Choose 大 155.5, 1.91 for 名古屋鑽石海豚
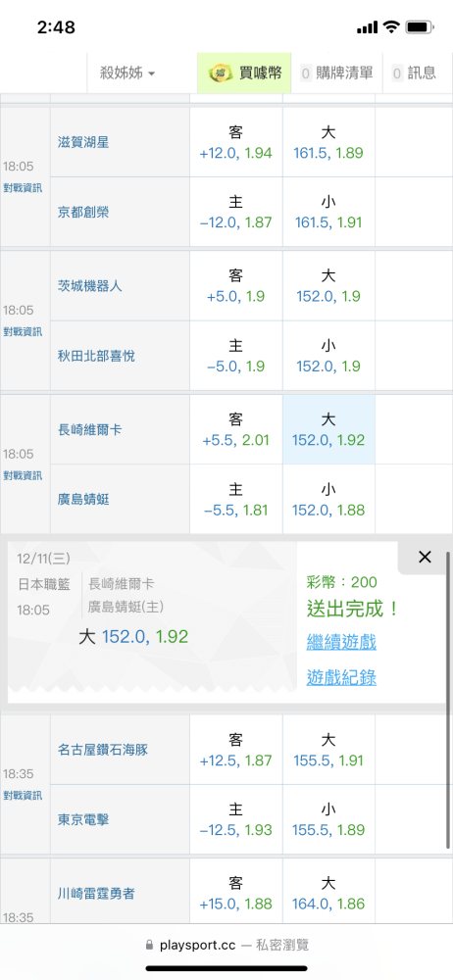Screen dimensions: 453x980 [328, 750]
